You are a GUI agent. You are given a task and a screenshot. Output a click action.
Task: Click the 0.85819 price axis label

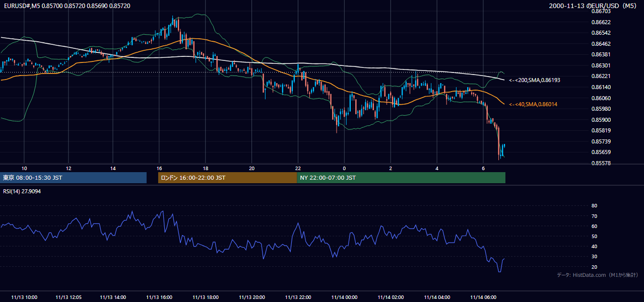tap(601, 131)
